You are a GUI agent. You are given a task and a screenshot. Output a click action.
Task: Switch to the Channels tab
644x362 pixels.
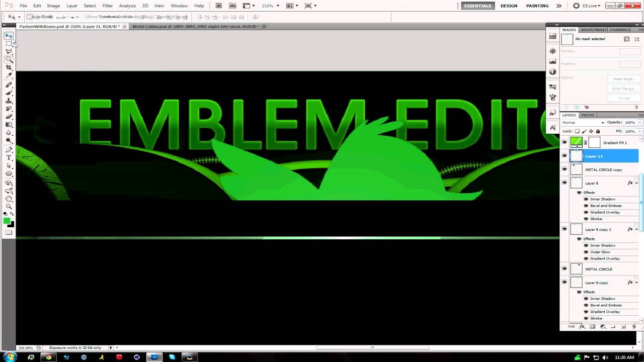(x=620, y=30)
